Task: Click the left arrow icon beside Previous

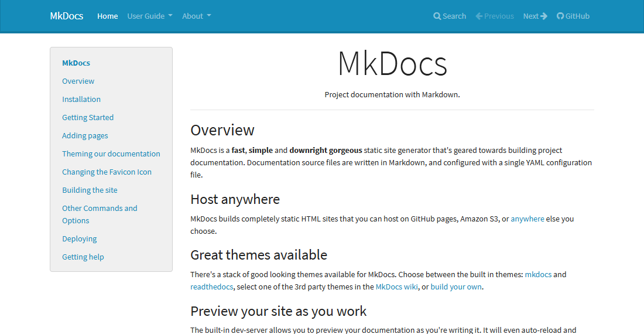Action: pos(479,16)
